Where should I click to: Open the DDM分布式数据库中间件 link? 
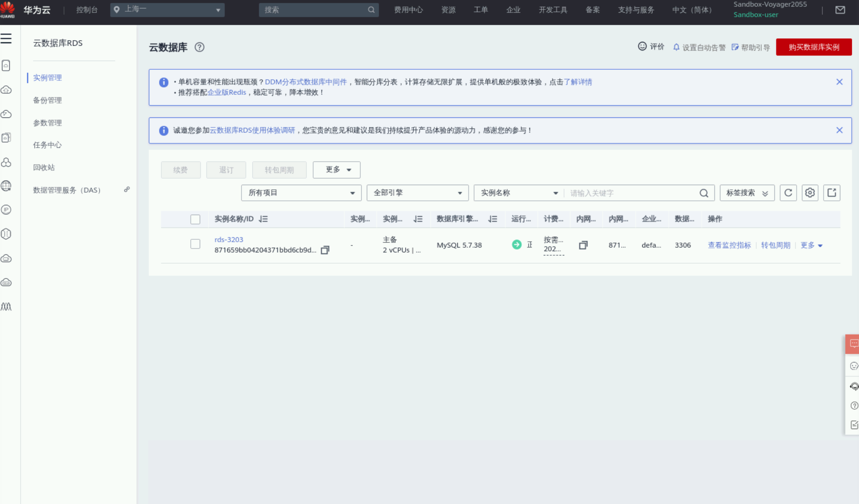point(306,82)
